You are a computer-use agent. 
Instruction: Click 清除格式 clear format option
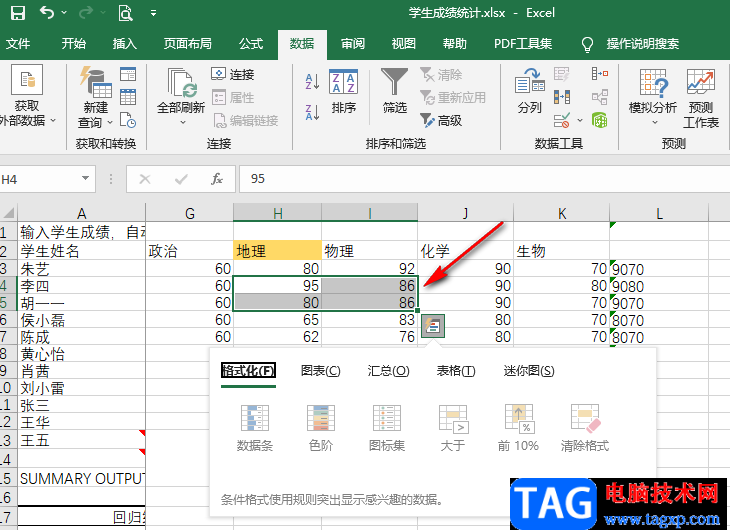click(x=585, y=428)
